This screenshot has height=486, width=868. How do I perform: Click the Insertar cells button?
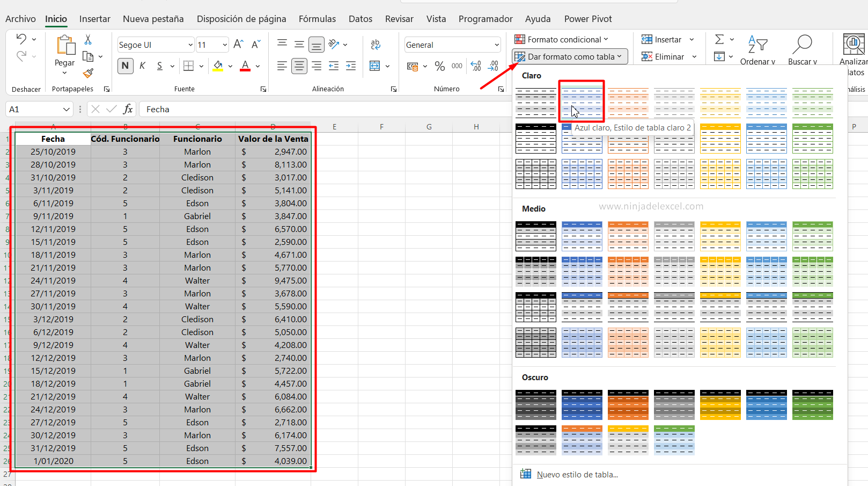pos(661,39)
